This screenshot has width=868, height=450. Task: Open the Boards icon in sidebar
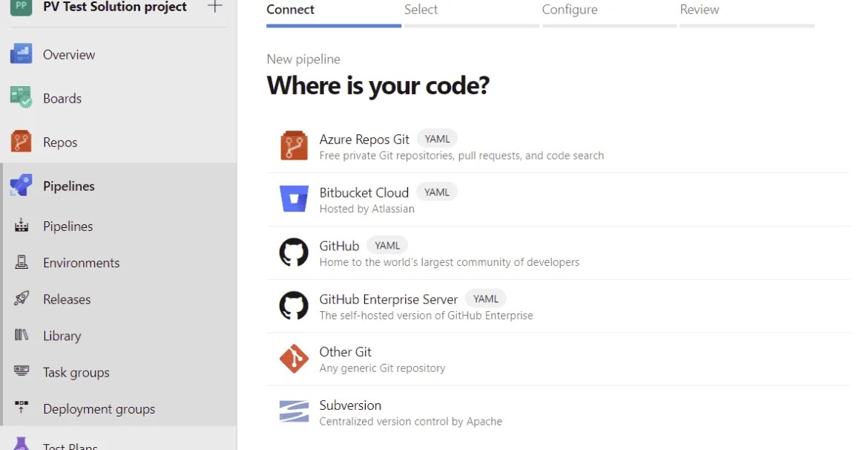click(21, 97)
